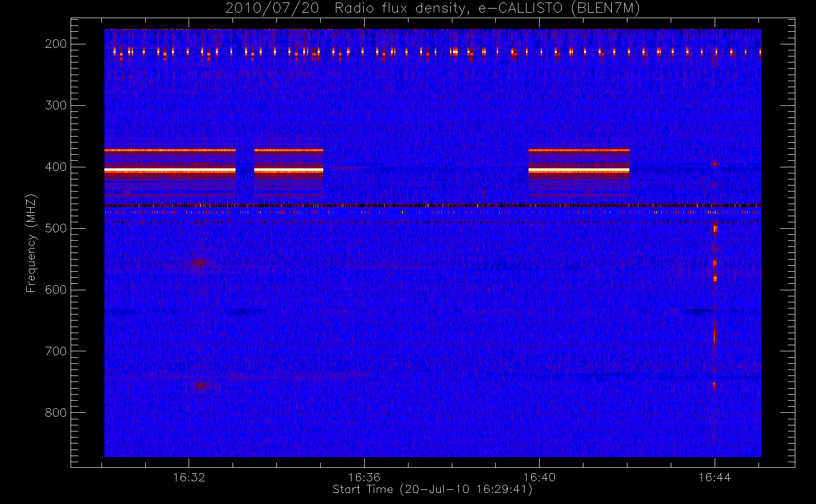Click the 500 frequency tick label
The width and height of the screenshot is (816, 504).
coord(56,228)
